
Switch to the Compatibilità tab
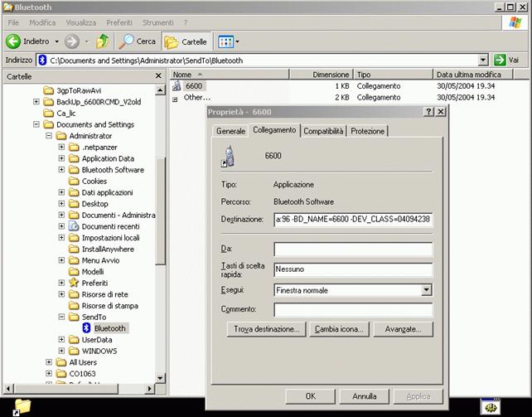(x=323, y=131)
